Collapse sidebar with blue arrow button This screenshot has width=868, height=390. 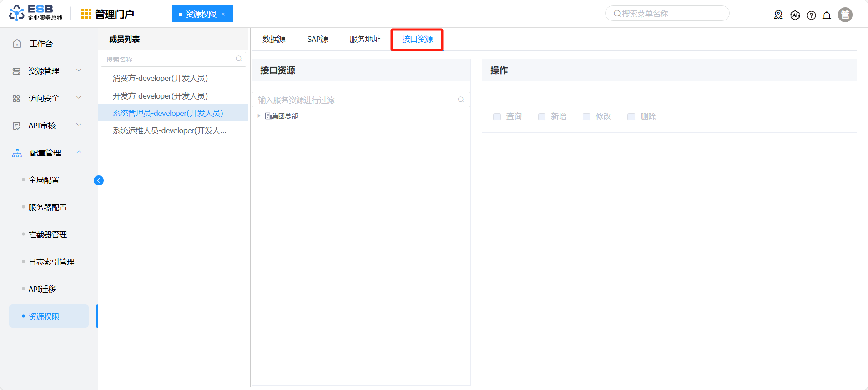(99, 180)
